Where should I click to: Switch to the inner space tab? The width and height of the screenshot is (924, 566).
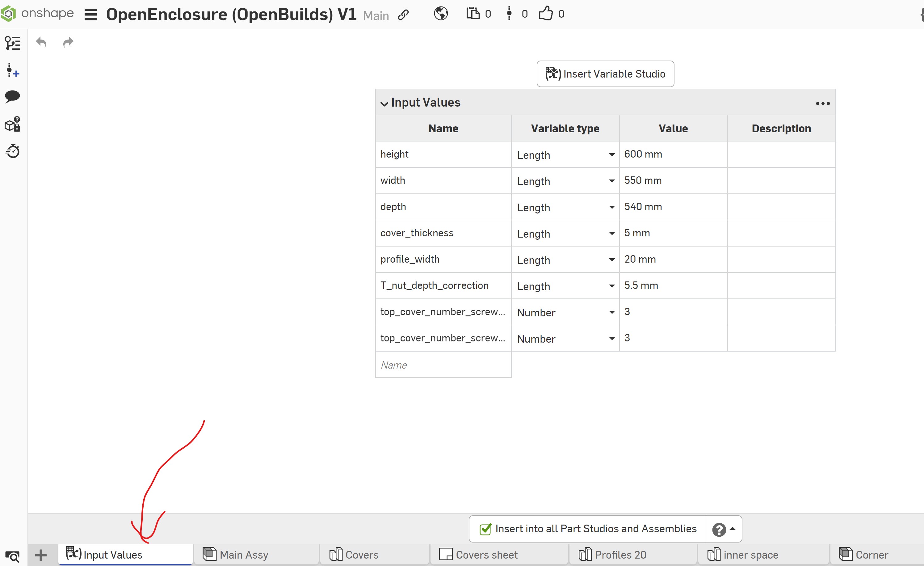coord(763,555)
